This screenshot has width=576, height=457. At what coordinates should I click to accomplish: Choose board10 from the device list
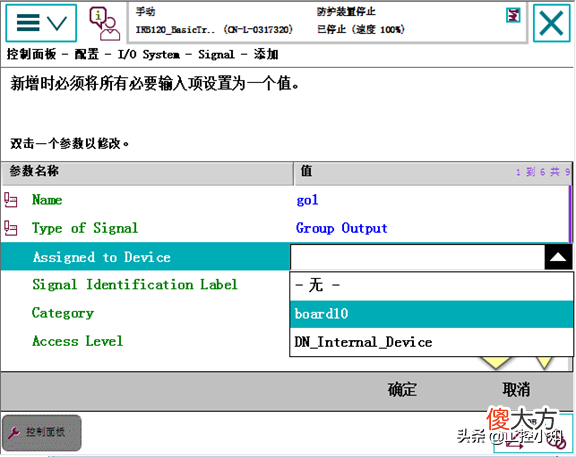tap(432, 314)
